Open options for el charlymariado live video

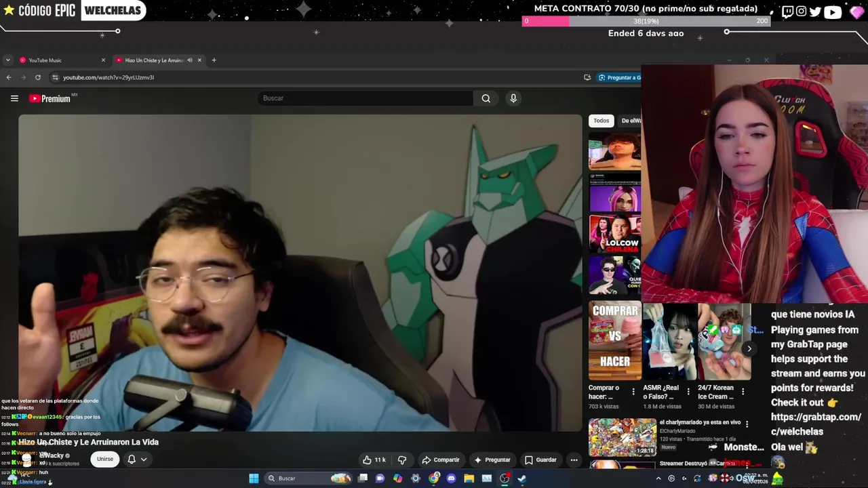pyautogui.click(x=747, y=424)
